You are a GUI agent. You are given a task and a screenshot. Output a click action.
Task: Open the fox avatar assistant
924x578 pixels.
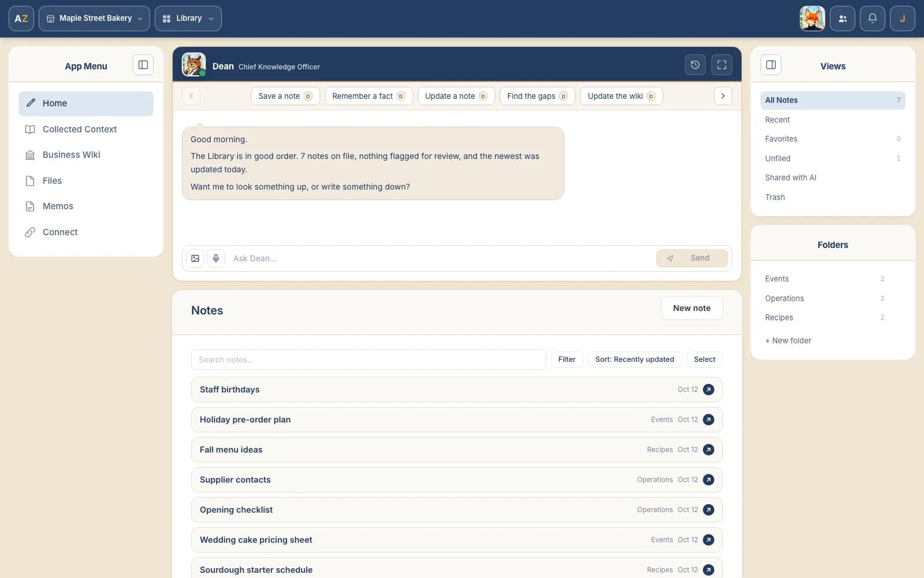812,18
